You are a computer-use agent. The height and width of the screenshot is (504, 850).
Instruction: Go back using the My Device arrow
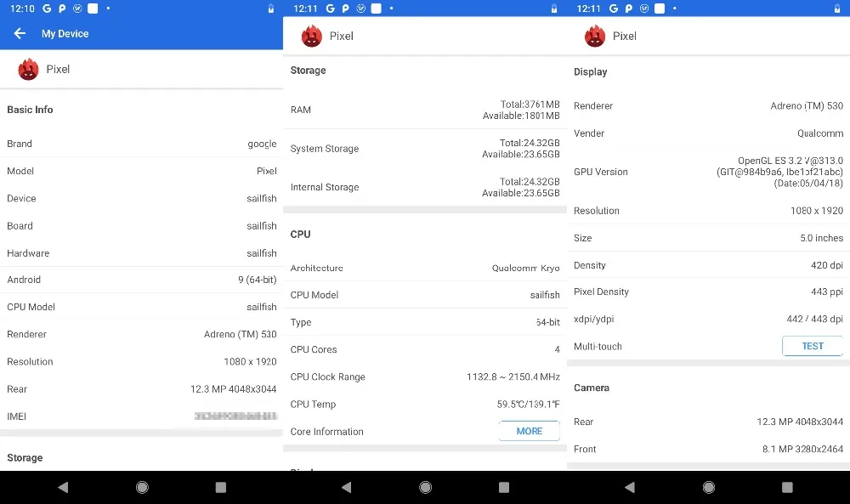tap(20, 34)
